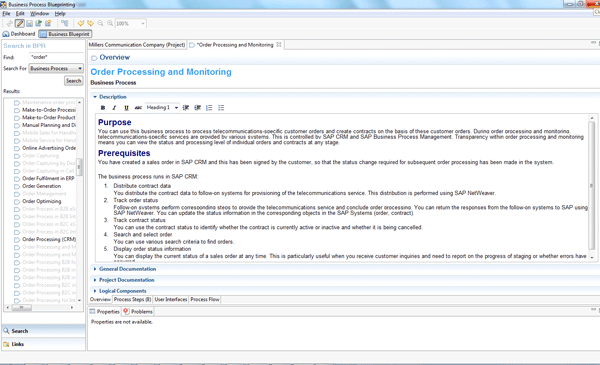The height and width of the screenshot is (365, 600).
Task: Click the yellow undo arrow icon
Action: tap(81, 23)
